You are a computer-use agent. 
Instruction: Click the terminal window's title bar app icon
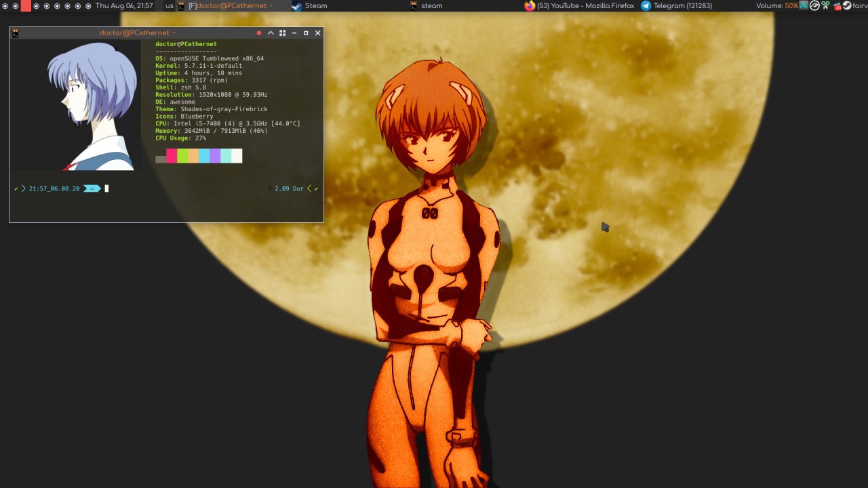(16, 33)
